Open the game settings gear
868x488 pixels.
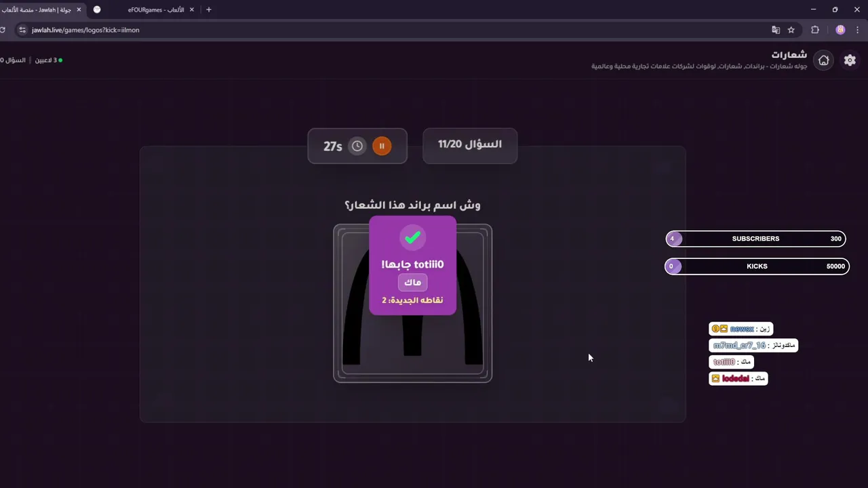point(850,60)
